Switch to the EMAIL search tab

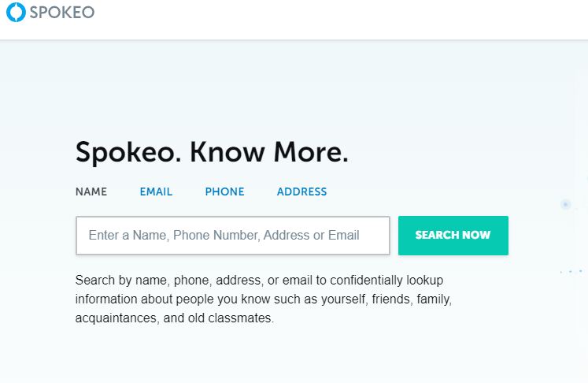click(x=156, y=191)
